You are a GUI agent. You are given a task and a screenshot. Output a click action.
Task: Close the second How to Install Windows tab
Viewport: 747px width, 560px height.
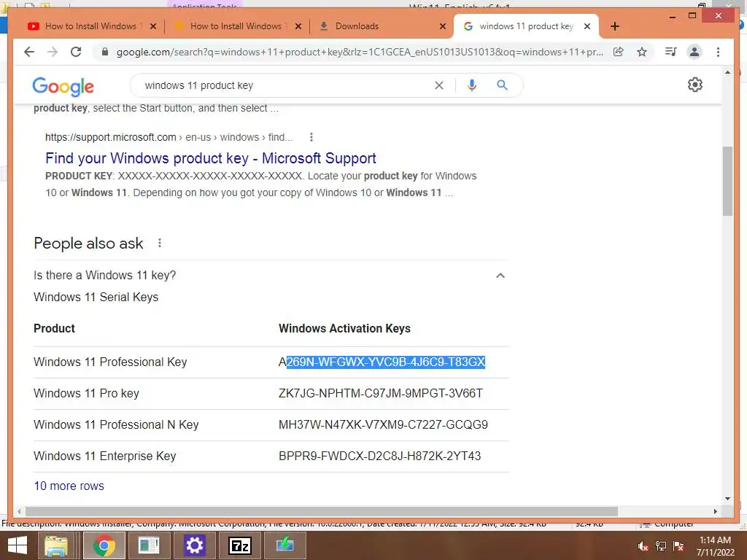pyautogui.click(x=298, y=26)
